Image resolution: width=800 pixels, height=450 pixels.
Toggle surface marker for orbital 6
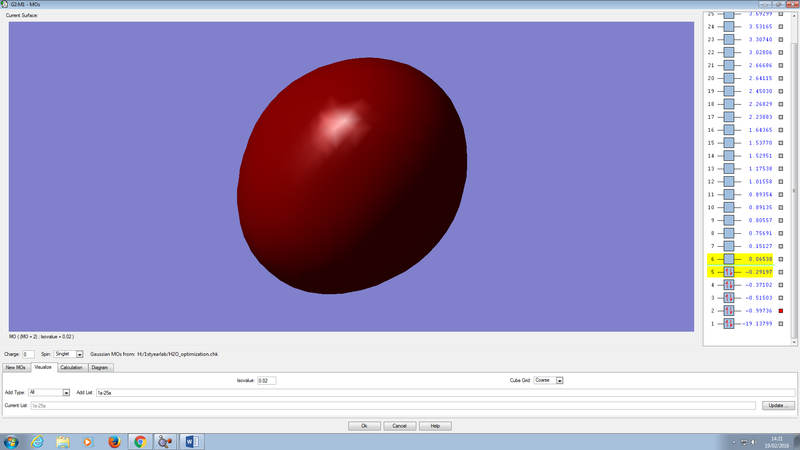[781, 258]
